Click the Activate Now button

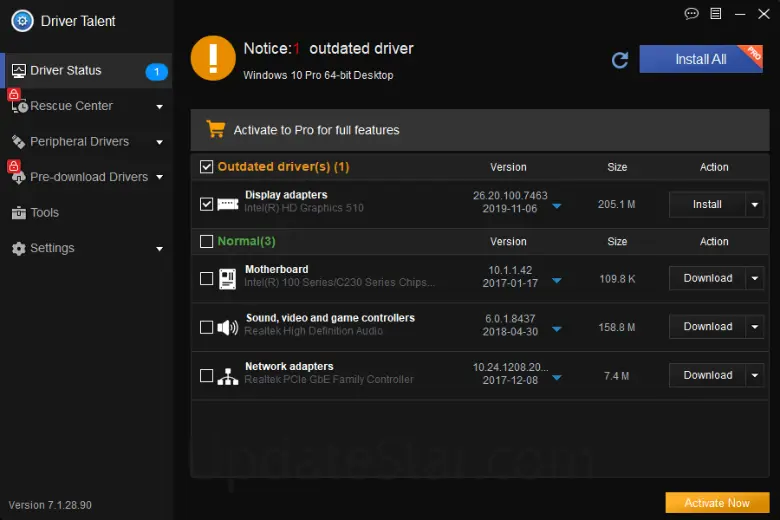click(x=717, y=503)
